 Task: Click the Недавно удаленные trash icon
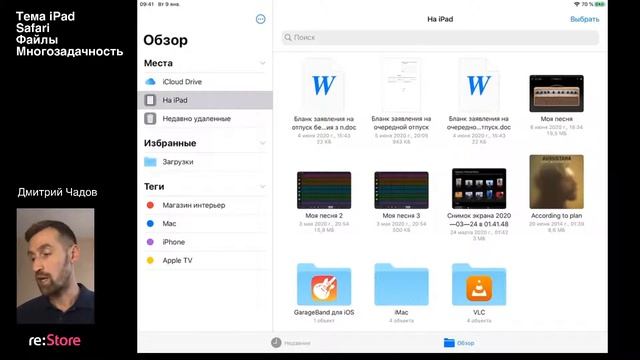tap(150, 118)
